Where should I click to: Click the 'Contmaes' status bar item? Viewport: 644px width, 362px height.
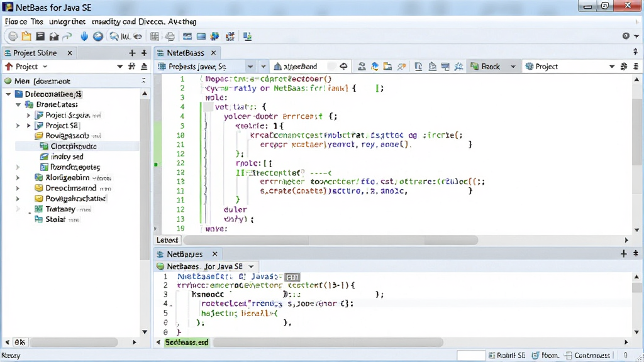[x=587, y=356]
